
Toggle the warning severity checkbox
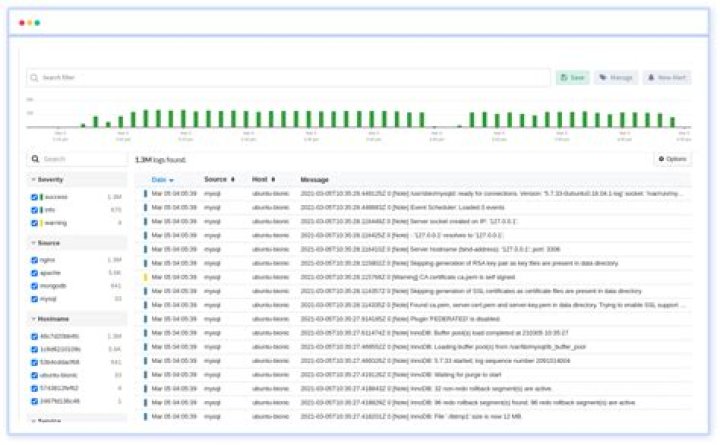tap(35, 223)
